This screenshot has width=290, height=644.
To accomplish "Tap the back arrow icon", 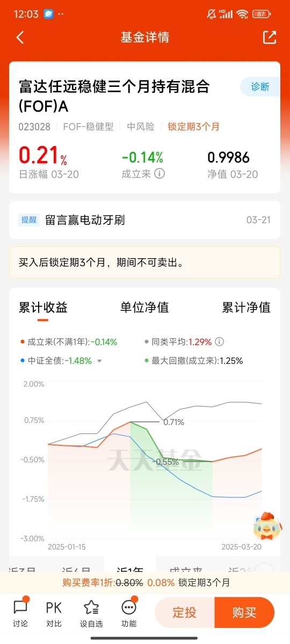I will (20, 38).
